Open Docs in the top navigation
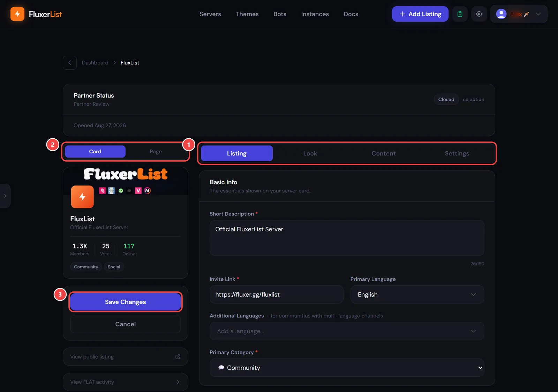Image resolution: width=558 pixels, height=392 pixels. pyautogui.click(x=351, y=14)
